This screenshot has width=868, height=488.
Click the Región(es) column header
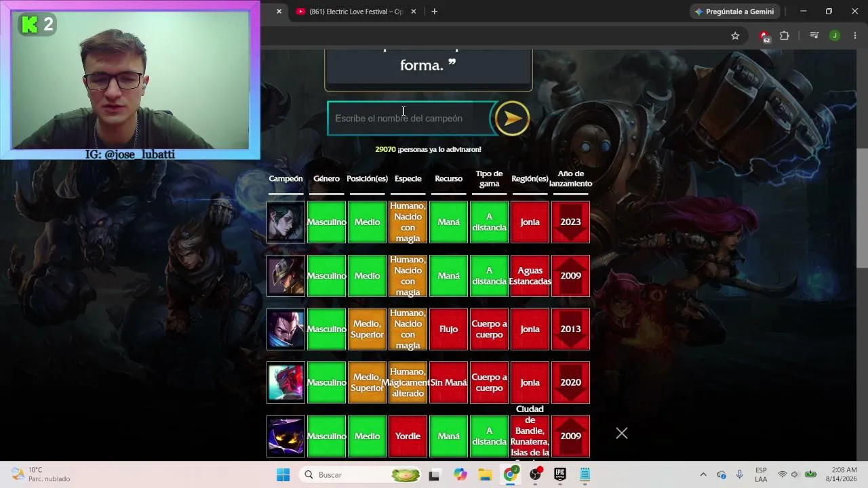530,179
